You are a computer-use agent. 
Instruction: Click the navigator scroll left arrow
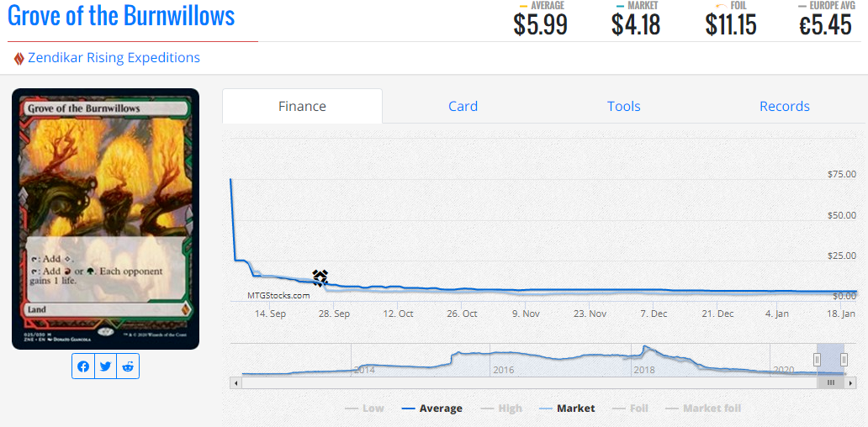tap(236, 382)
